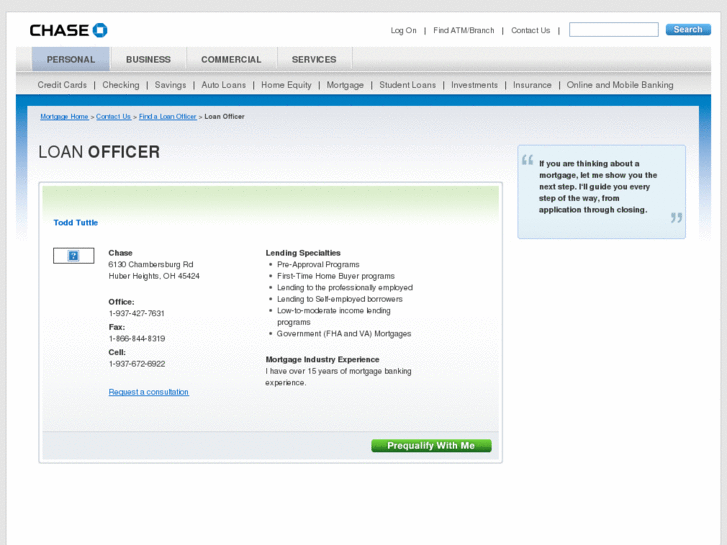The width and height of the screenshot is (727, 545).
Task: Go to Credit Cards
Action: coord(62,85)
